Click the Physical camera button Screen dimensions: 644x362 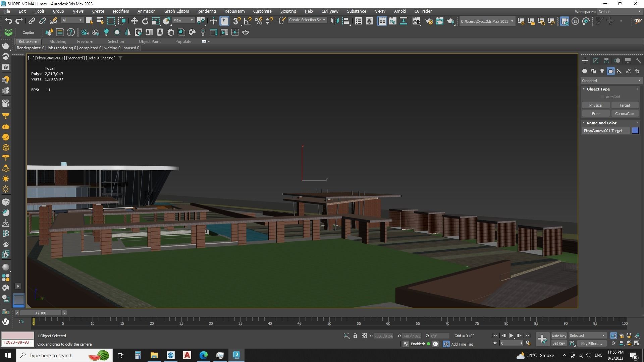click(595, 105)
